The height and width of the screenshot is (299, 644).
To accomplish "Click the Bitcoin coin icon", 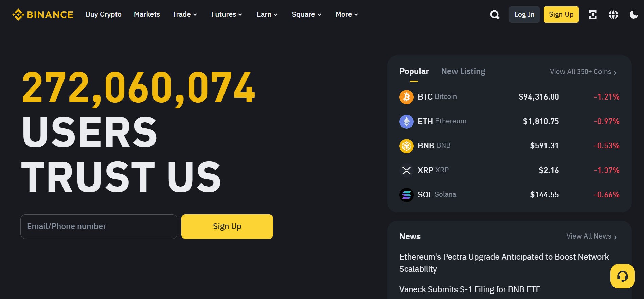I will 406,97.
